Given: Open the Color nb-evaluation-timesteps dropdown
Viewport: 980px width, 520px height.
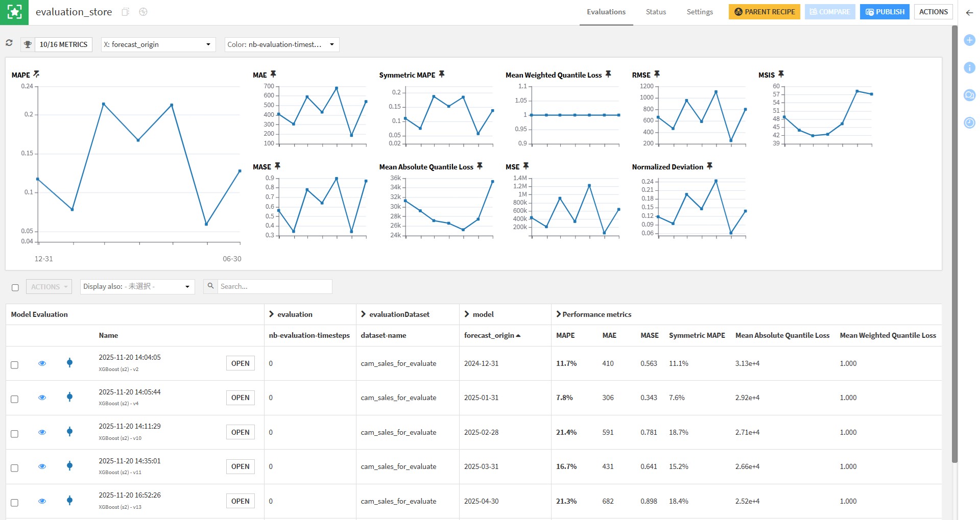Looking at the screenshot, I should click(281, 44).
